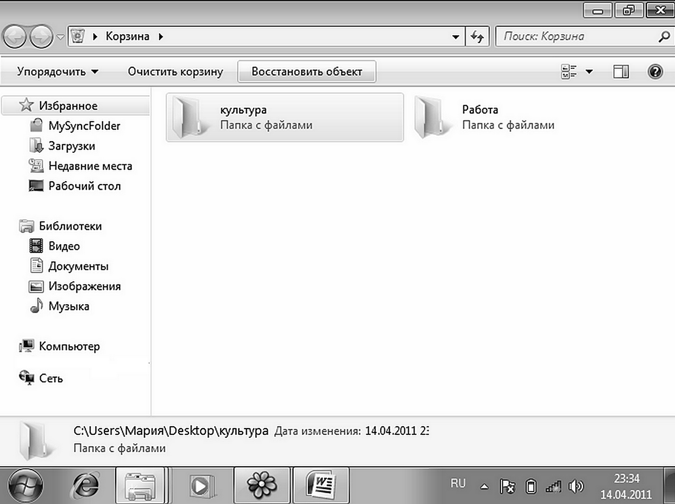Expand the Упорядочить menu
The height and width of the screenshot is (504, 675).
pos(58,72)
